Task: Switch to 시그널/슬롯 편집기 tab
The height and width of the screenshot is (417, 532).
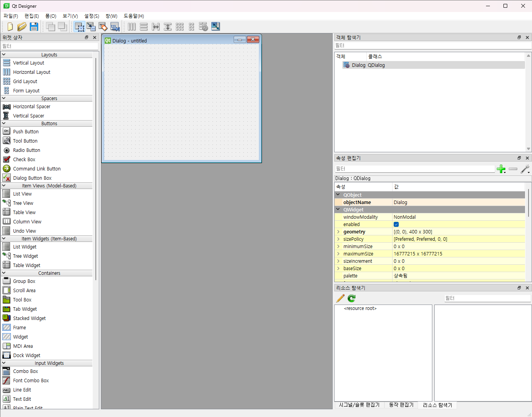Action: click(359, 405)
